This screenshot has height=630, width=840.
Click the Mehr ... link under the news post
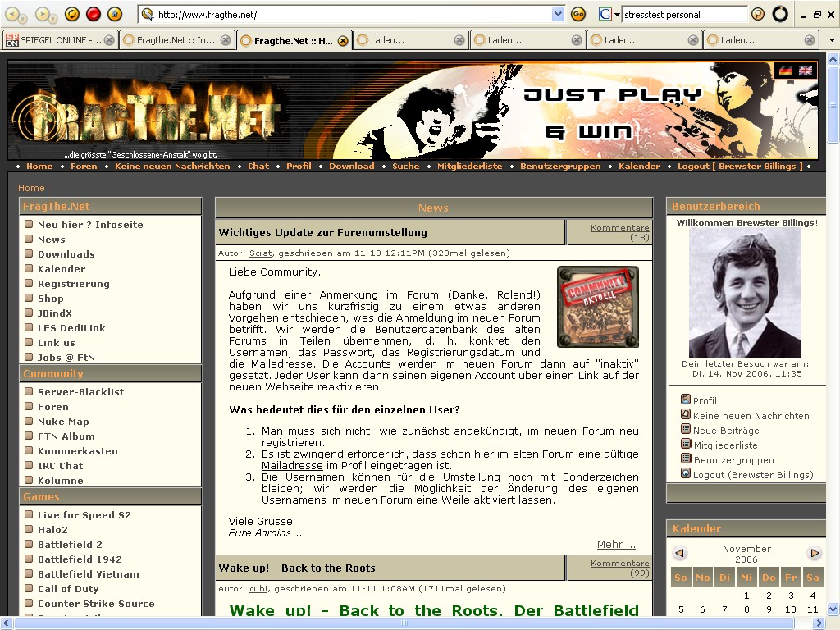616,544
